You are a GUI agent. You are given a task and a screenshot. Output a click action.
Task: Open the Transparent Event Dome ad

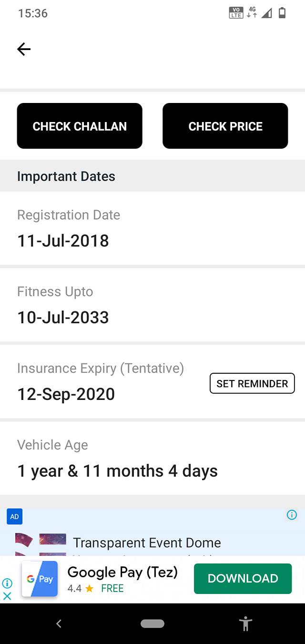click(147, 542)
